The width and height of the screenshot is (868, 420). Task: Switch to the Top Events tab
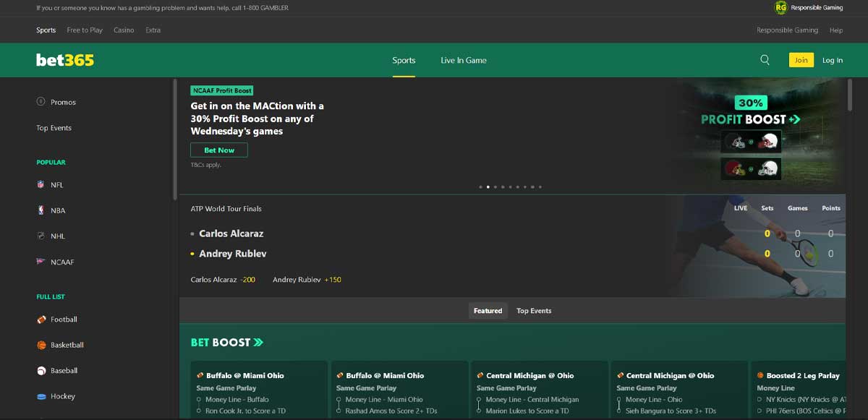534,311
